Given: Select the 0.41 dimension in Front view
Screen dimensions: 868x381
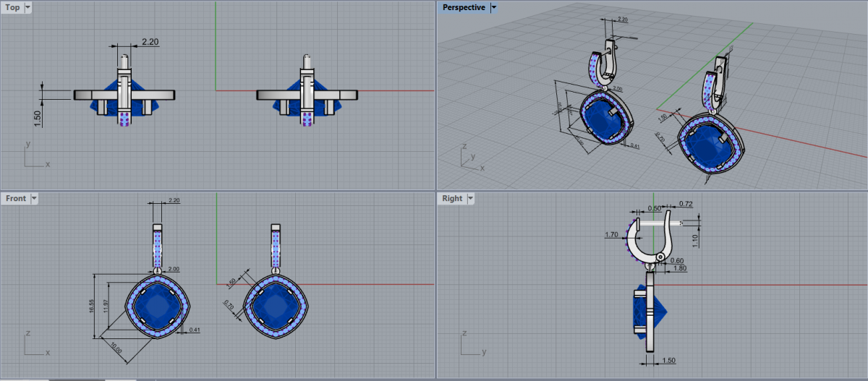Looking at the screenshot, I should tap(194, 330).
